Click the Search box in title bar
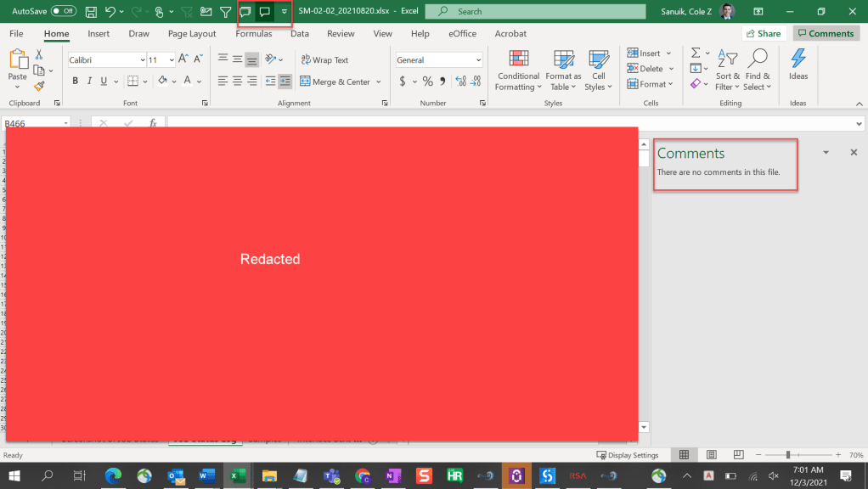The height and width of the screenshot is (489, 868). [x=535, y=12]
